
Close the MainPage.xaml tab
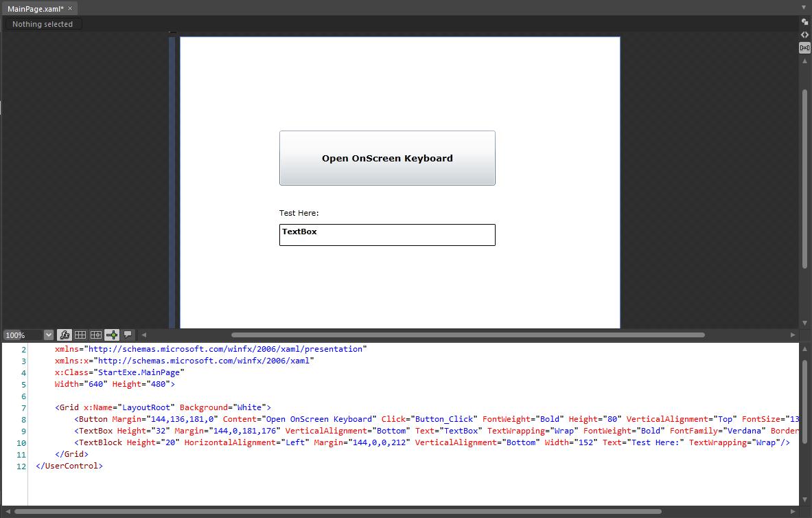coord(70,8)
